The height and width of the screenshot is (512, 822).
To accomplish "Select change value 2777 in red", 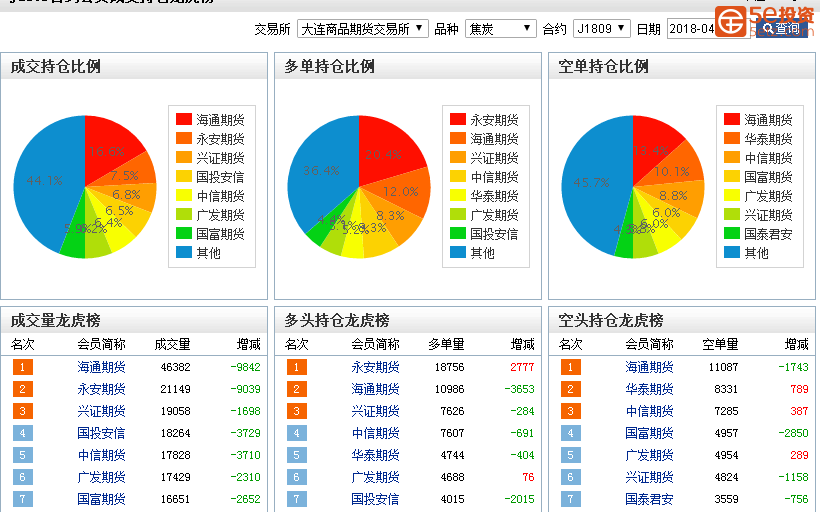I will tap(522, 367).
